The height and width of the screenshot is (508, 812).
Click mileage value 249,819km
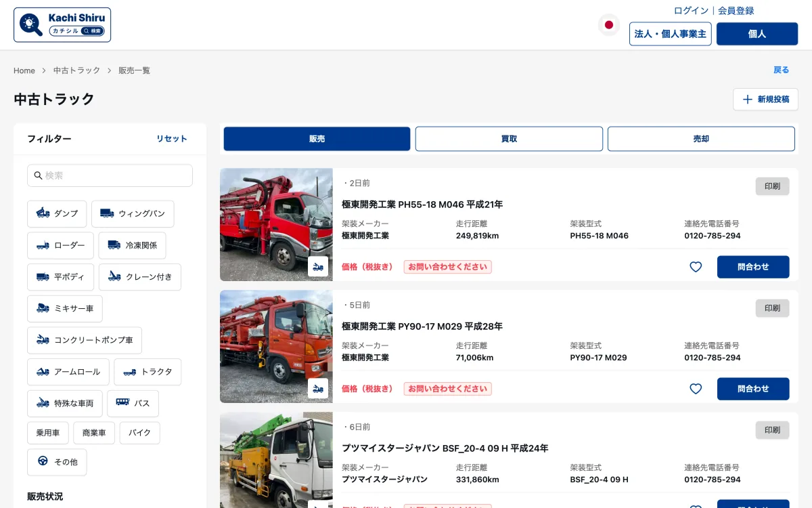[477, 236]
